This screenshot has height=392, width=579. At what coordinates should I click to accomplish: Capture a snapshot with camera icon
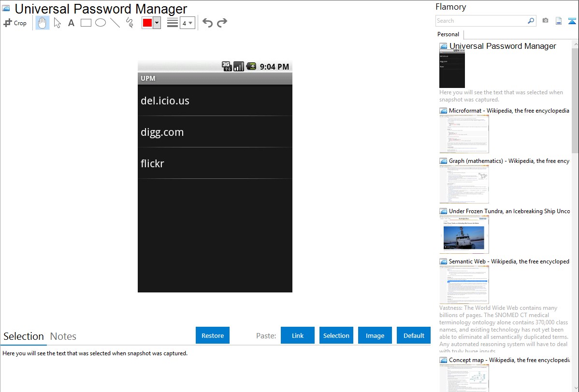(x=545, y=21)
